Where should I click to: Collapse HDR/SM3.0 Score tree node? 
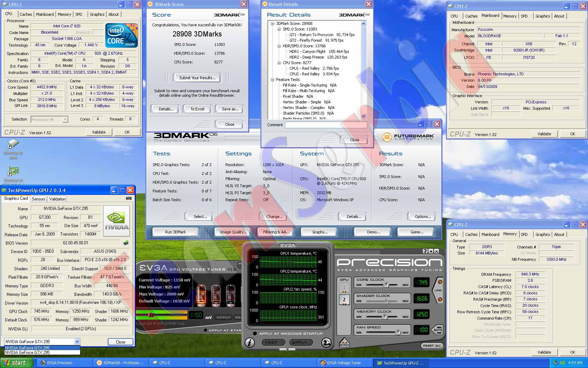point(279,46)
